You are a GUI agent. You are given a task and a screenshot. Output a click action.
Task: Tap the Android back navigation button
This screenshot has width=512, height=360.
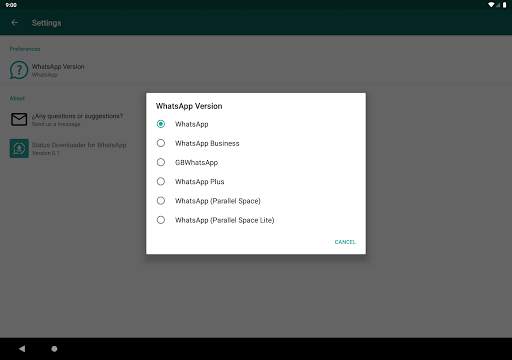tap(22, 349)
